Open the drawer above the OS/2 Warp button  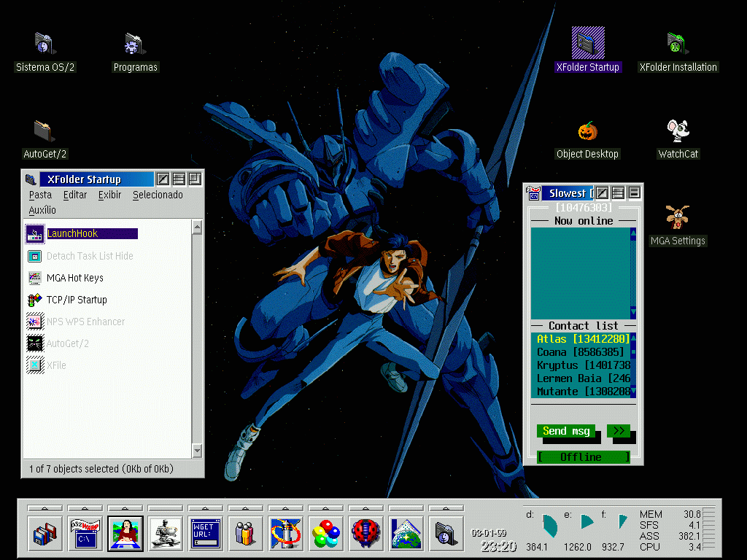tap(85, 508)
